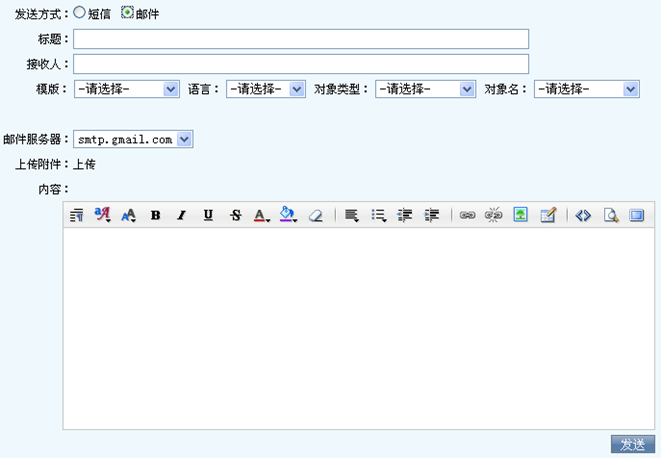Apply italic formatting in the editor
Screen dimensions: 661x458
[x=181, y=215]
